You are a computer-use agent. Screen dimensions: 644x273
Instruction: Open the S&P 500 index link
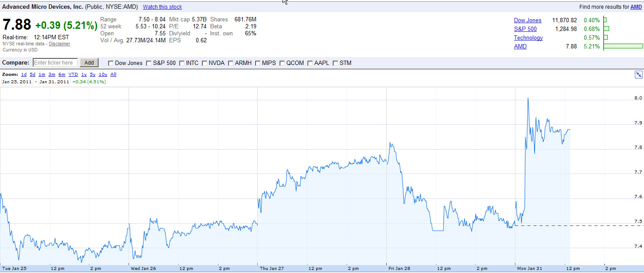(x=525, y=29)
